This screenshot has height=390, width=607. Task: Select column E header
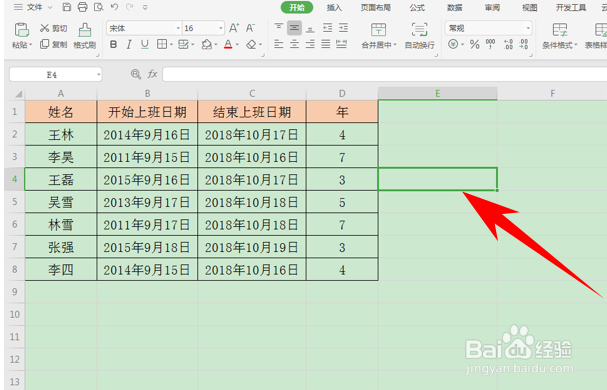(x=437, y=93)
